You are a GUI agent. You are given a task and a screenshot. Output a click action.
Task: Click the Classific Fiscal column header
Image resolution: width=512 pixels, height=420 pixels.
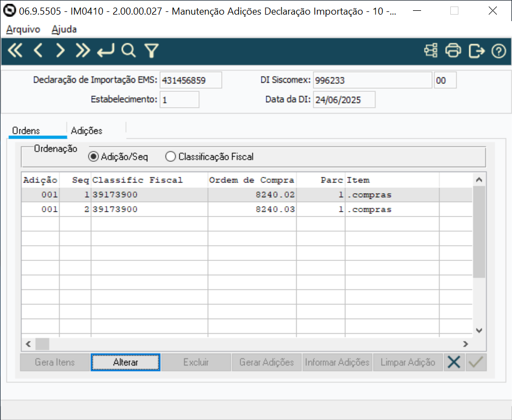pos(149,180)
